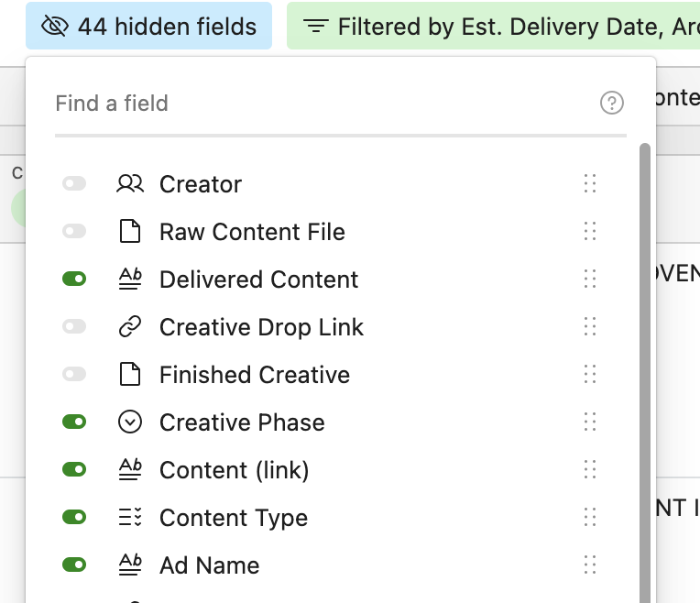700x603 pixels.
Task: Type in the Find a field box
Action: click(x=321, y=104)
